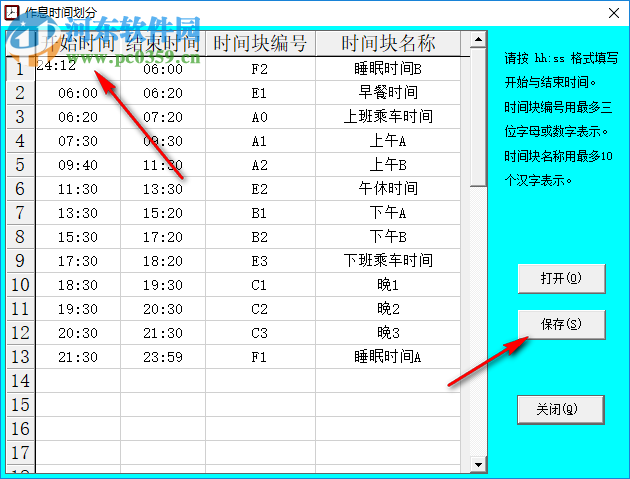Click end time 23:59
Viewport: 630px width, 479px height.
point(163,357)
